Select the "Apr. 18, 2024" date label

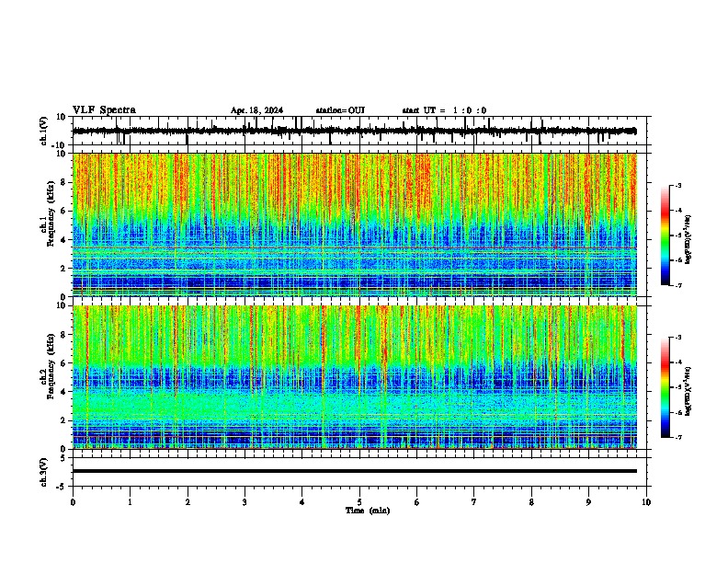pos(256,110)
